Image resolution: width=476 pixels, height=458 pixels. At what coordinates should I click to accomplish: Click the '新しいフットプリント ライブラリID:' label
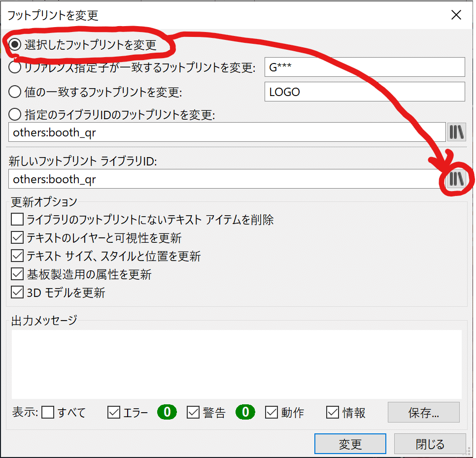[x=83, y=161]
